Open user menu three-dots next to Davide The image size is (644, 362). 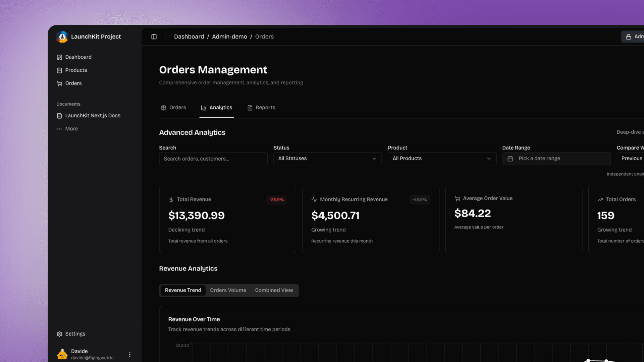pyautogui.click(x=130, y=354)
